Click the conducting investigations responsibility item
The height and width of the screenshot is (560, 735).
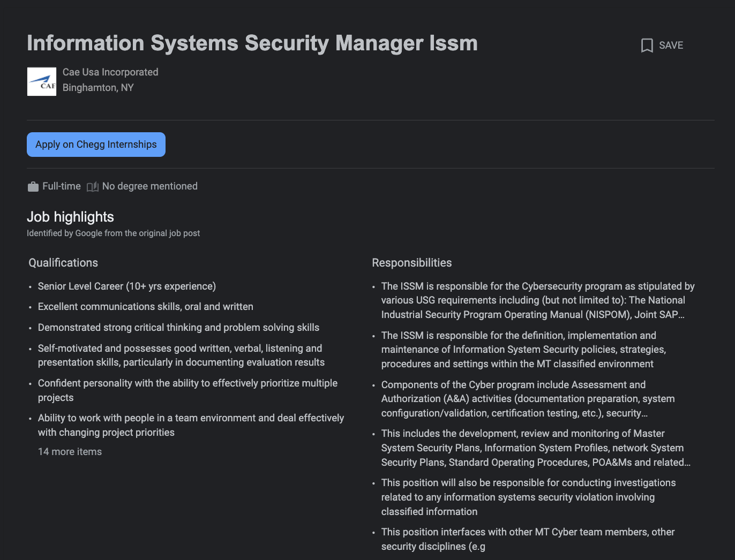(x=528, y=497)
